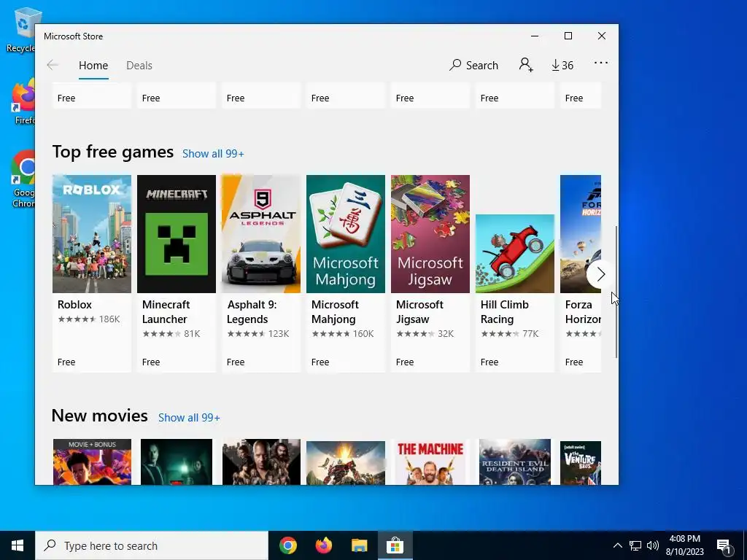Open the dark green thriller movie poster
Screen dimensions: 747x560
[177, 462]
